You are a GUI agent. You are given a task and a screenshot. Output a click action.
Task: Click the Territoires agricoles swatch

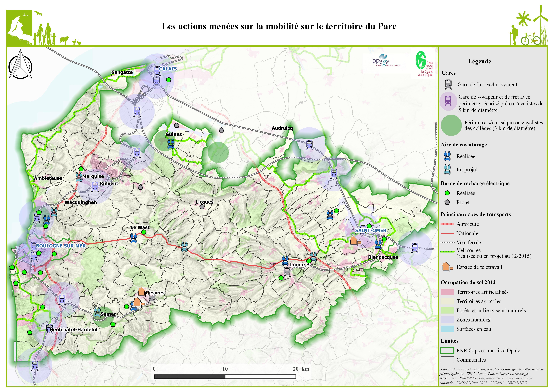coord(447,301)
